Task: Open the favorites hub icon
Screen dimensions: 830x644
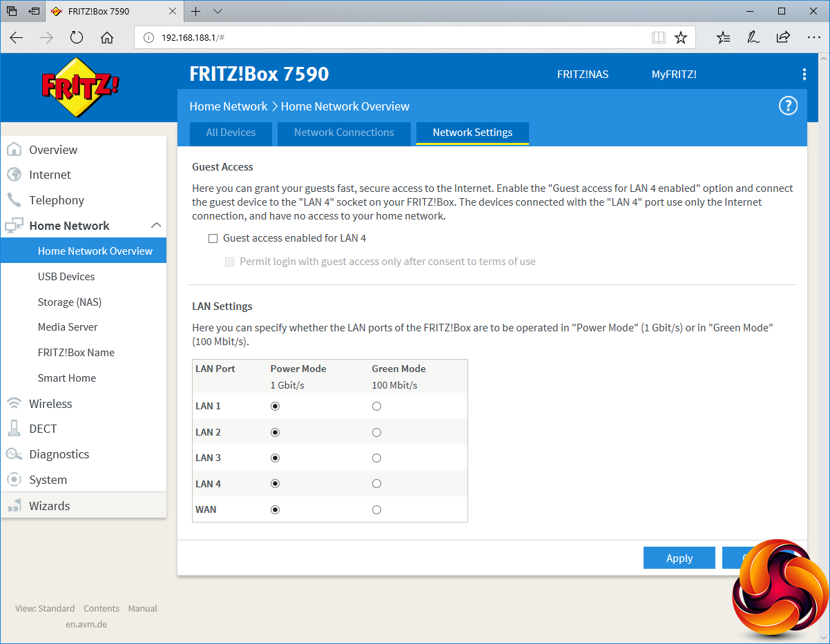Action: pos(723,37)
